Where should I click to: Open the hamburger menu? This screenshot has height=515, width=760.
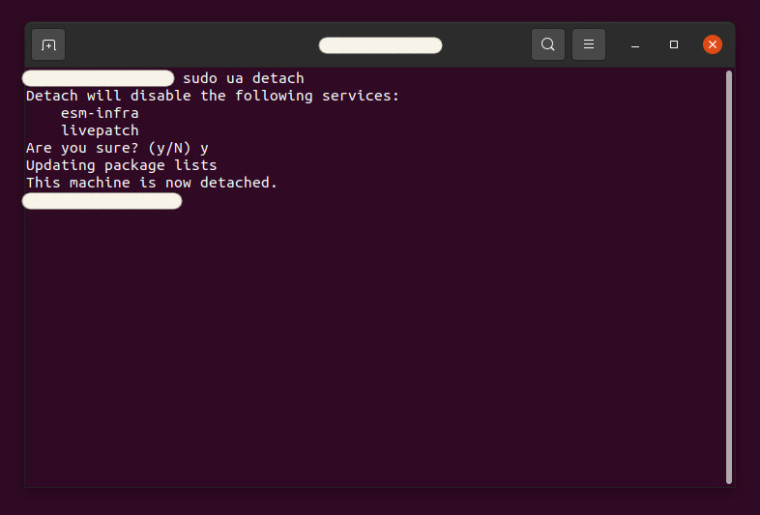589,45
